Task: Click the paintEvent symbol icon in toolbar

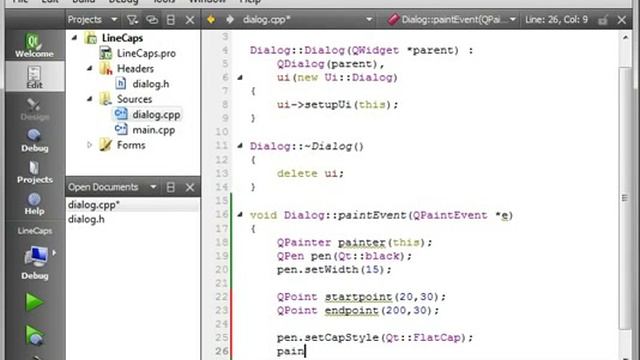Action: point(393,19)
